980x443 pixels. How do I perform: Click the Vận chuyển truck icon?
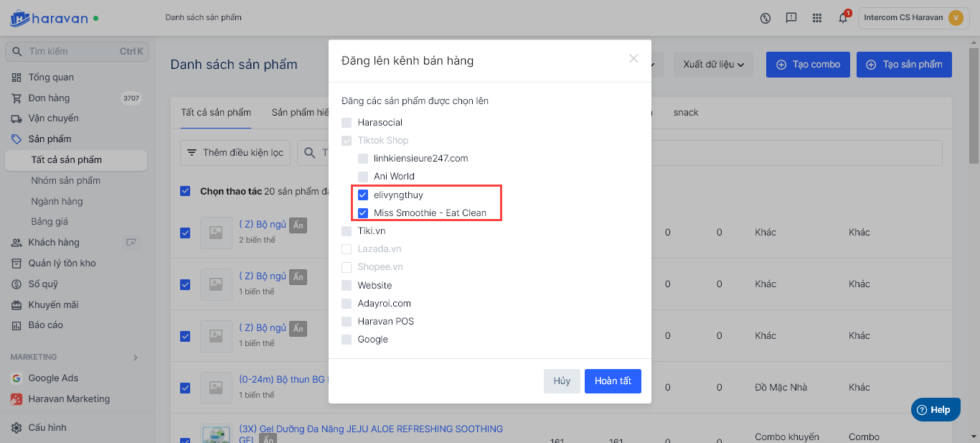pyautogui.click(x=16, y=118)
